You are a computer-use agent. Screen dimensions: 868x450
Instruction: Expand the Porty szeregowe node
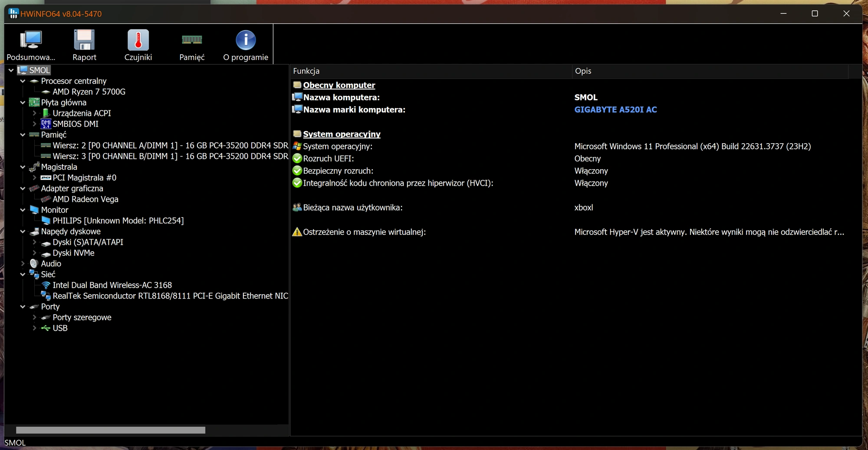pos(34,317)
